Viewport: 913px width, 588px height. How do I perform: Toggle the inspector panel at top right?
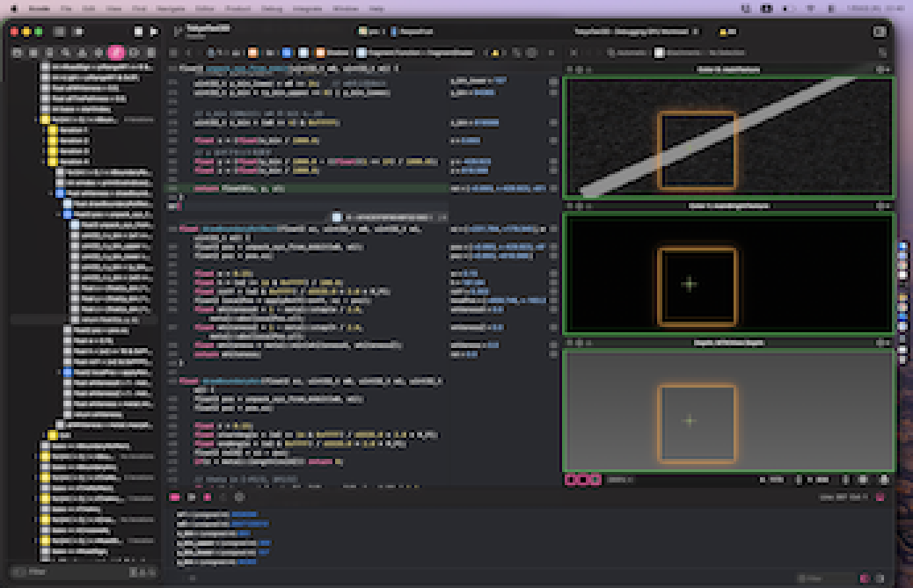[x=880, y=32]
